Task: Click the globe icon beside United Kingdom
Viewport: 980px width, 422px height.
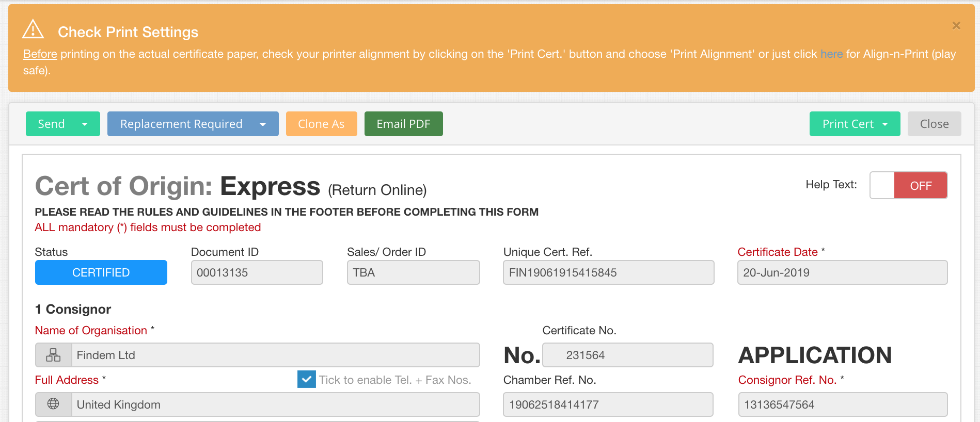Action: click(x=53, y=404)
